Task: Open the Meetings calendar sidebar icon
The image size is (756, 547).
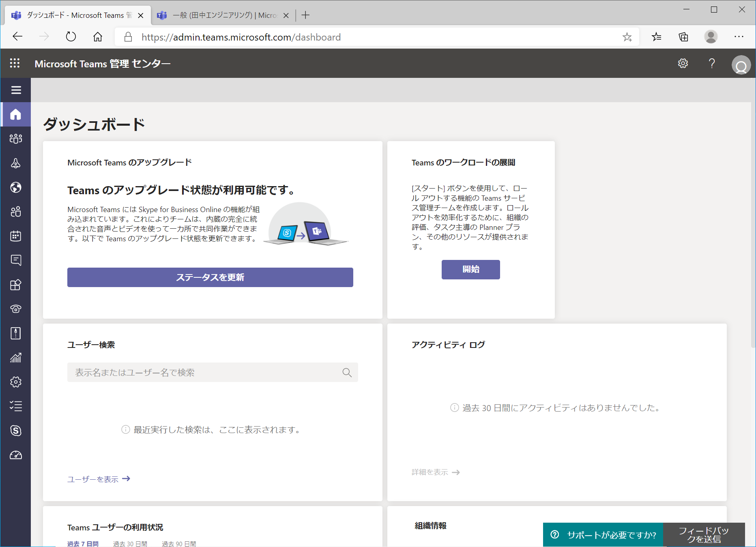Action: coord(16,236)
